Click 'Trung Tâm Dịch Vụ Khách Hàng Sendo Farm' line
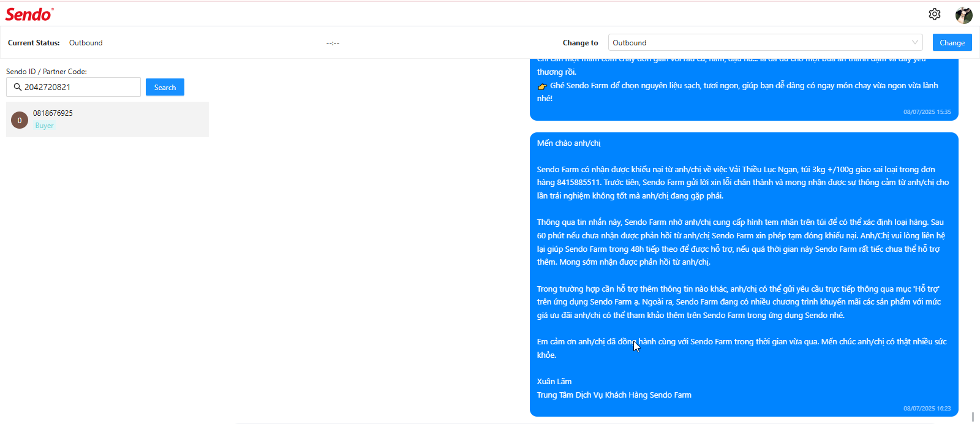This screenshot has height=424, width=980. click(x=614, y=395)
